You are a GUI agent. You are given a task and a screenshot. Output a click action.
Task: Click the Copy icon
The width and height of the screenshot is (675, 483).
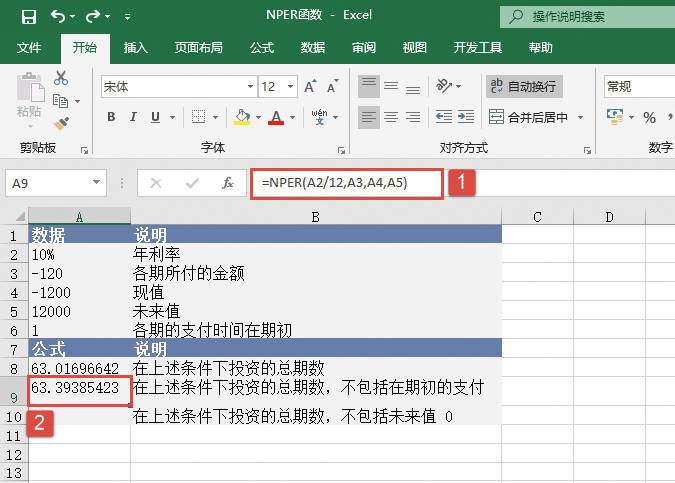click(60, 101)
